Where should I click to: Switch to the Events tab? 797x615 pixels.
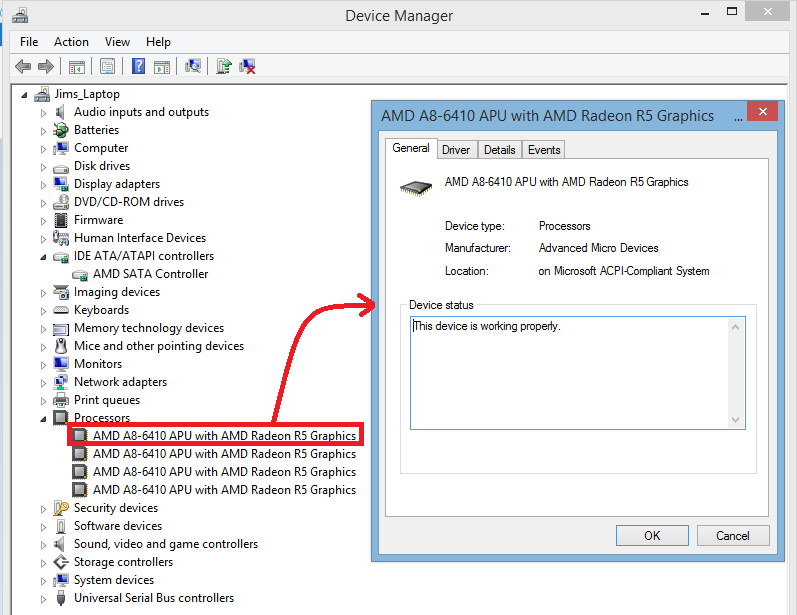(x=544, y=150)
